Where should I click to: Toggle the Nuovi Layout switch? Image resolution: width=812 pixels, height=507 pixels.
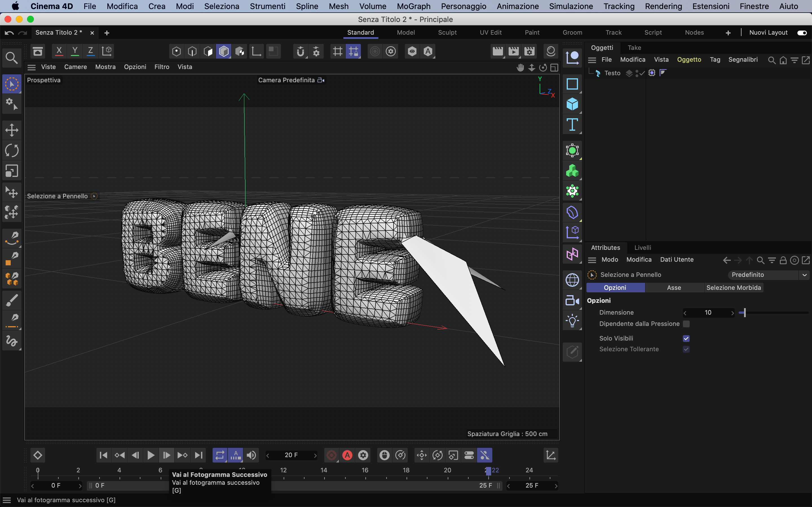802,32
